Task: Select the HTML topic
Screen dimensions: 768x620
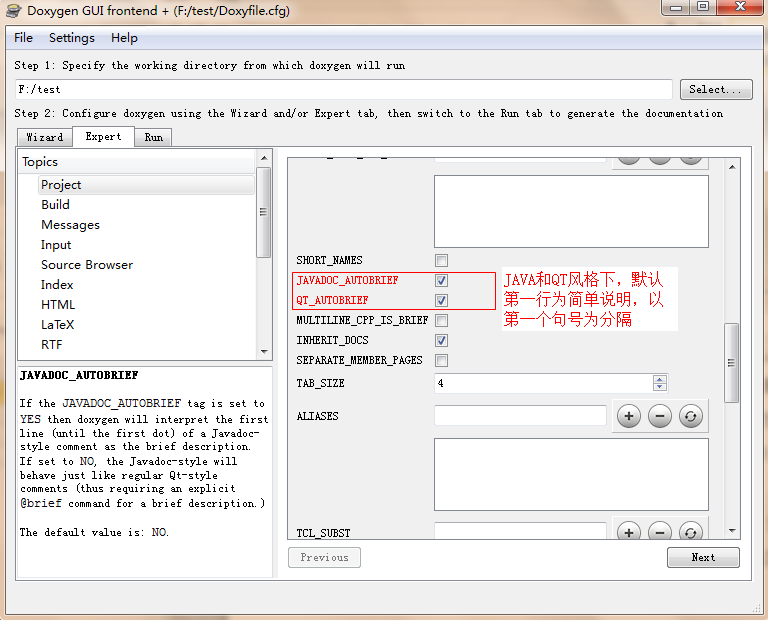Action: (x=58, y=305)
